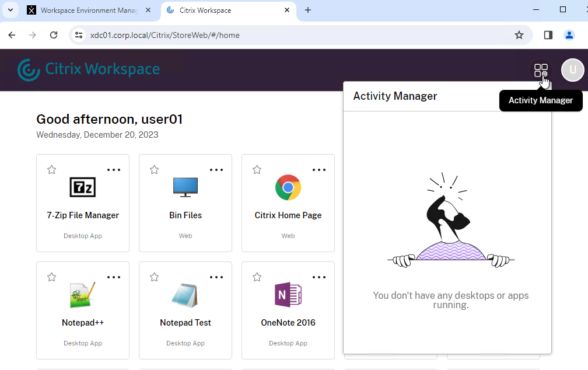Click 'You don't have any desktops' message
The height and width of the screenshot is (370, 588).
click(x=451, y=300)
